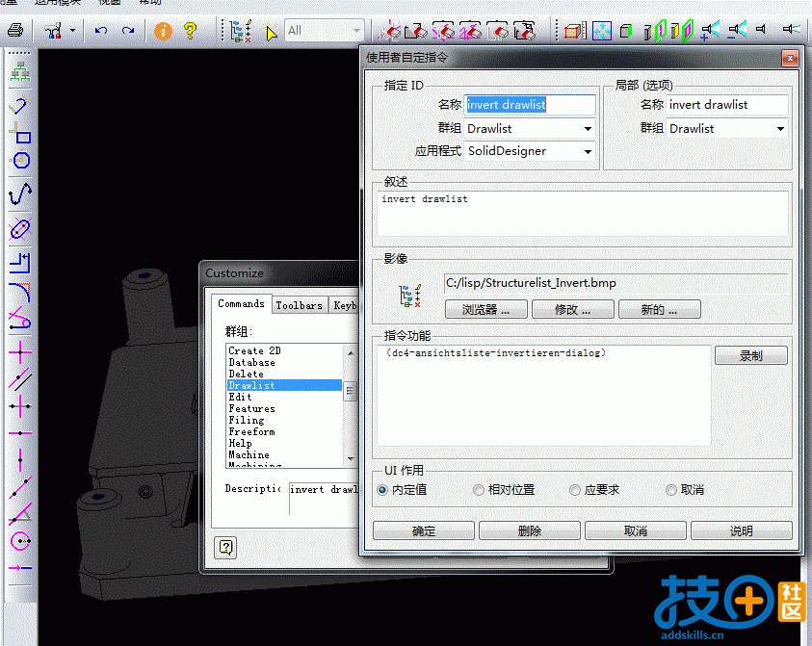812x646 pixels.
Task: Open the 'All' selection filter dropdown
Action: [x=325, y=31]
